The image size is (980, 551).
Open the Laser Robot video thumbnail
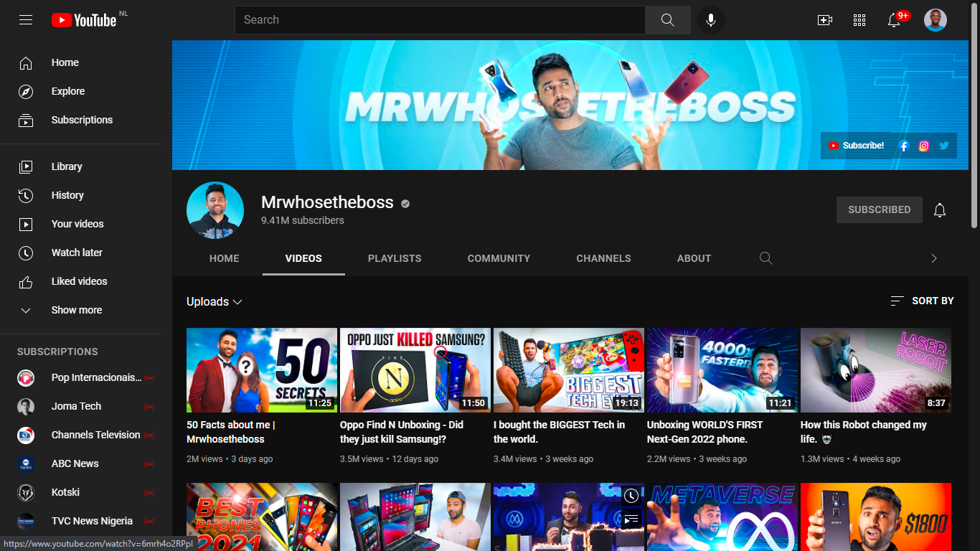[876, 370]
